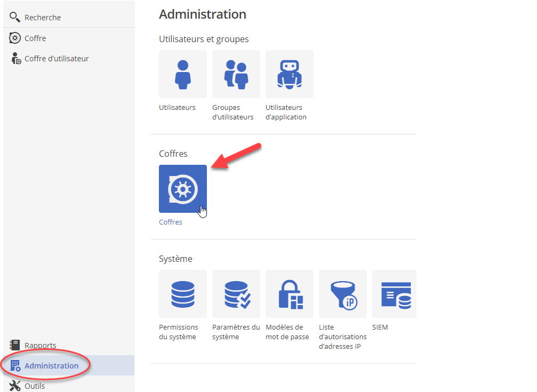The height and width of the screenshot is (392, 537).
Task: Open the Permissions du système database icon
Action: tap(182, 294)
